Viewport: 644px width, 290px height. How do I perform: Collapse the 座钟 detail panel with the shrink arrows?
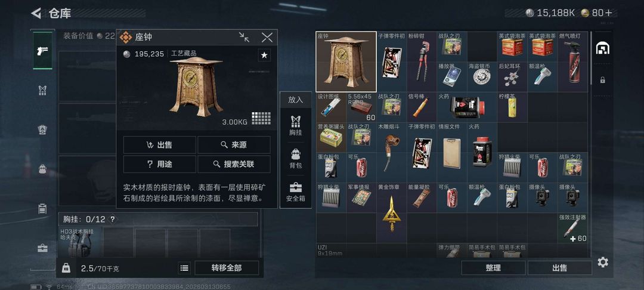[244, 38]
